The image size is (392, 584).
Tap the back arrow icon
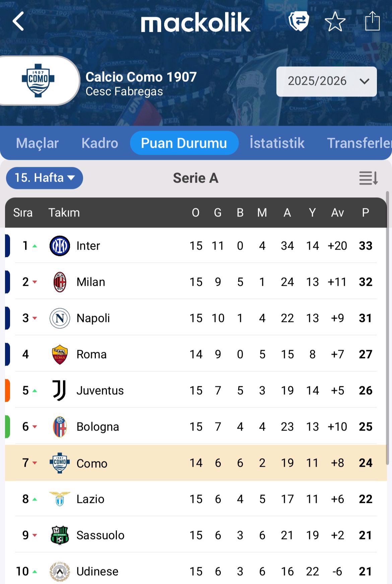18,21
